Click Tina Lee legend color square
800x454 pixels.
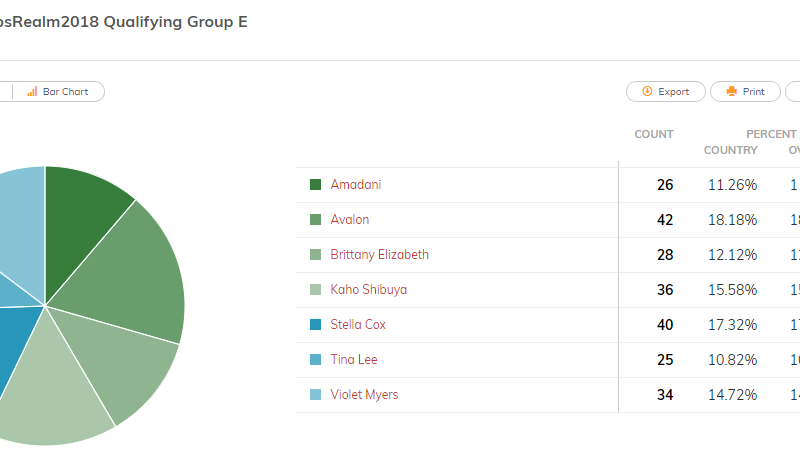[x=315, y=360]
